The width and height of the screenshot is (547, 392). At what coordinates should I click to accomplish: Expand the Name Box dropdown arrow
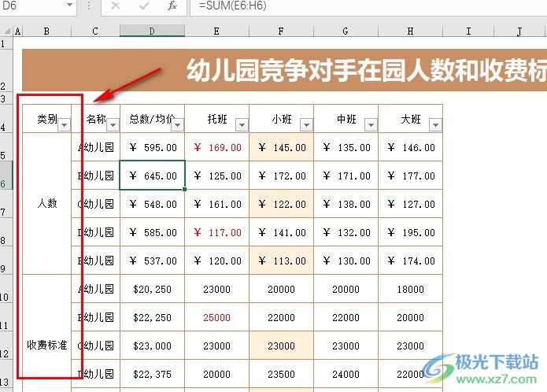click(x=69, y=6)
